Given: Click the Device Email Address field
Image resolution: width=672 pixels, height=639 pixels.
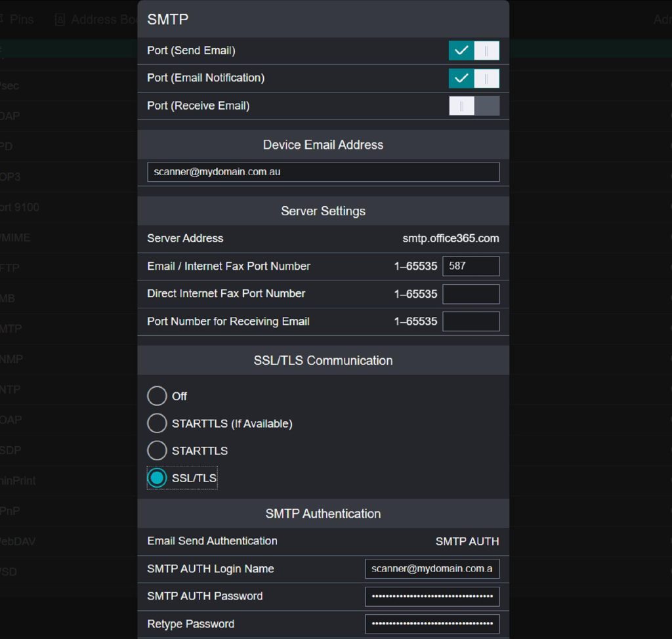Looking at the screenshot, I should (x=323, y=172).
